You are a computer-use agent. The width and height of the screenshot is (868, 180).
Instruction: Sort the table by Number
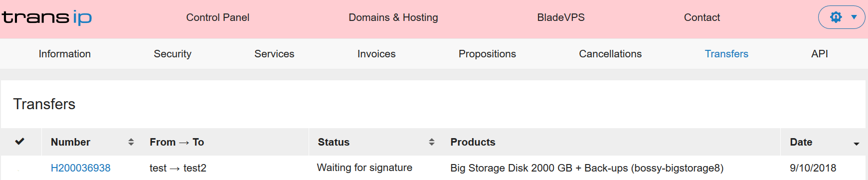tap(131, 142)
